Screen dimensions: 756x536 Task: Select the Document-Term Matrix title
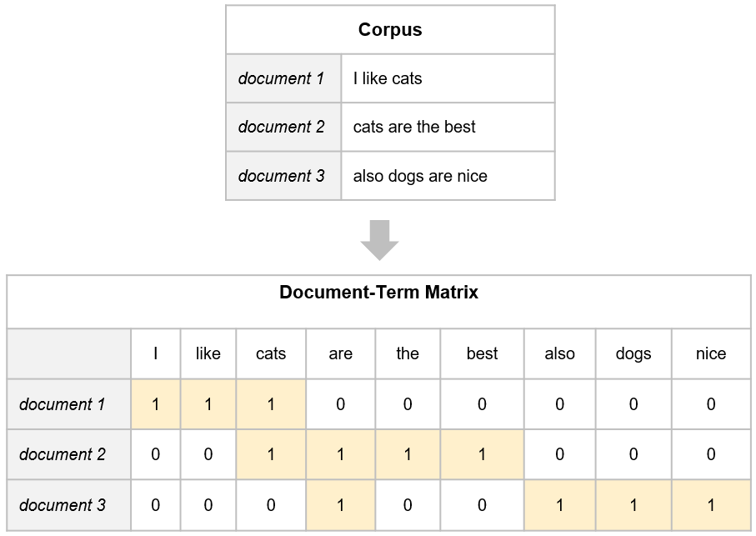378,293
